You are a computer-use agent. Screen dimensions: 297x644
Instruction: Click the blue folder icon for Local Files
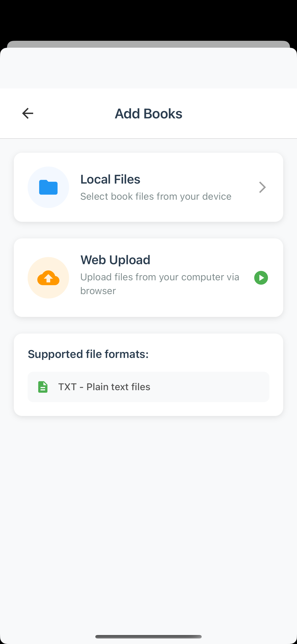click(48, 187)
